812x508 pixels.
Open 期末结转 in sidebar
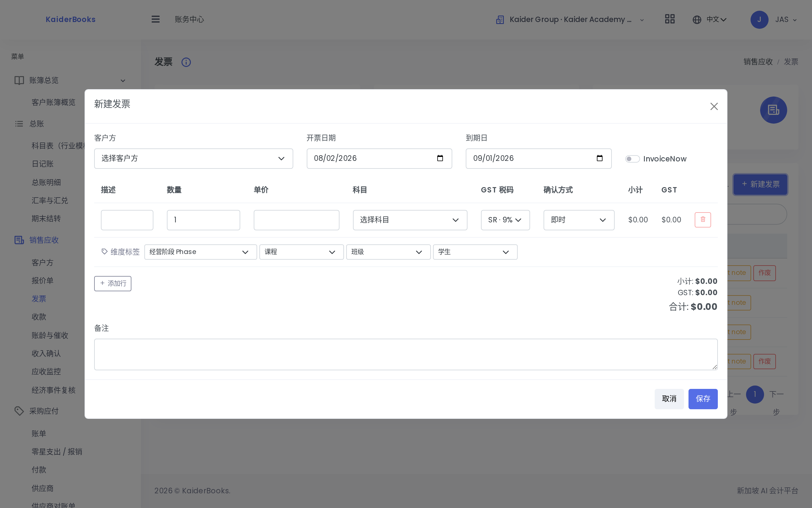click(46, 219)
